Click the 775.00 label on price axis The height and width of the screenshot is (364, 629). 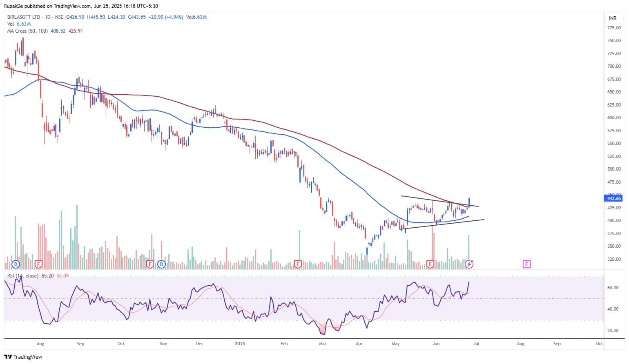coord(614,28)
